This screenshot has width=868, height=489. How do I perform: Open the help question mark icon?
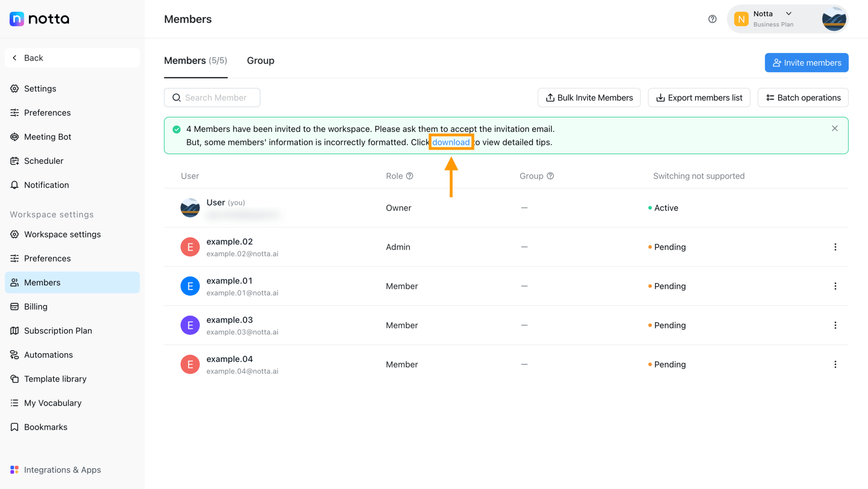712,19
